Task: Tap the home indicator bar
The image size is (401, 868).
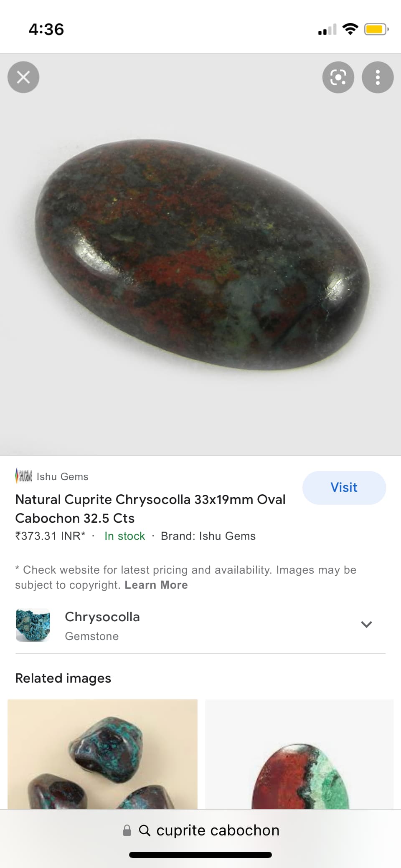Action: click(x=200, y=855)
